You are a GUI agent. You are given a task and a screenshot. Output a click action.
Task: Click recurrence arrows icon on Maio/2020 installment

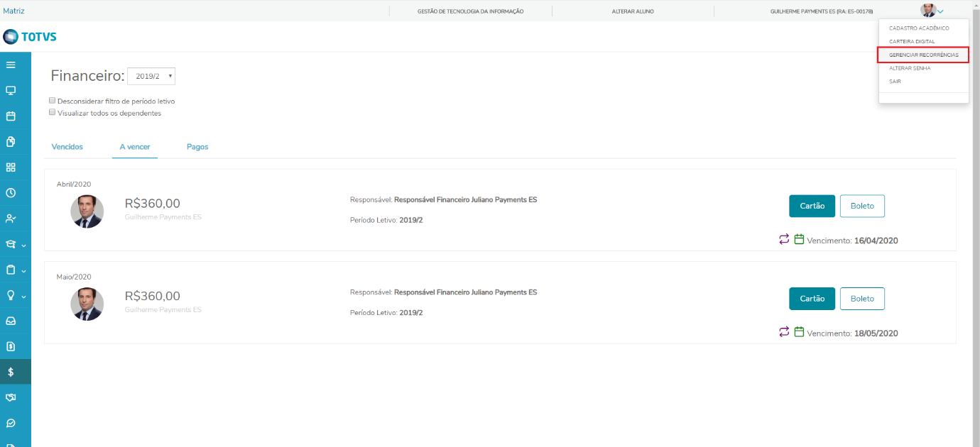(x=784, y=331)
